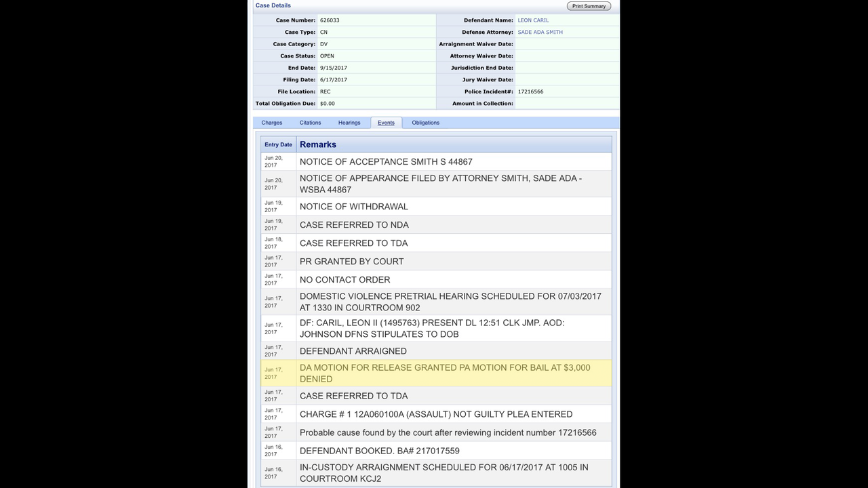Image resolution: width=868 pixels, height=488 pixels.
Task: Click the DEFENDANT ARRAIGNED event row
Action: pos(353,351)
